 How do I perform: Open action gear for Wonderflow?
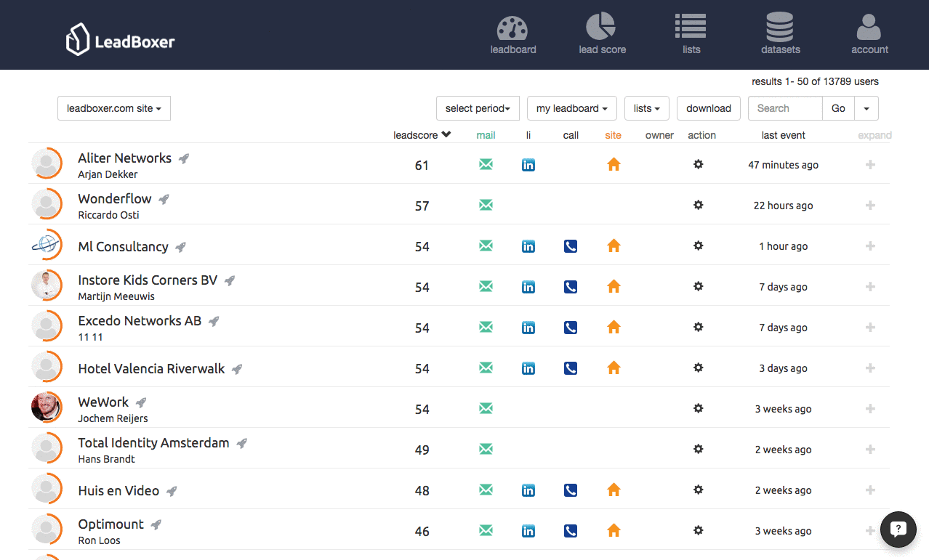point(698,205)
